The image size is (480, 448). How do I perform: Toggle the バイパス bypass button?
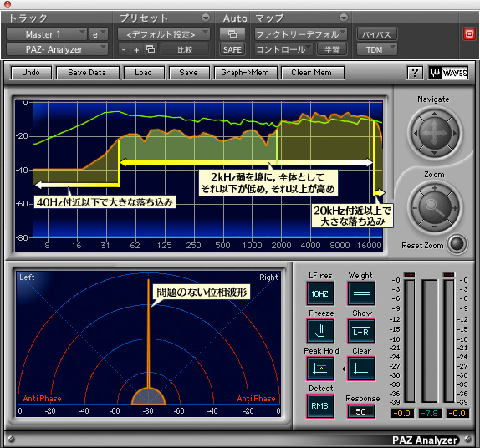coord(377,34)
